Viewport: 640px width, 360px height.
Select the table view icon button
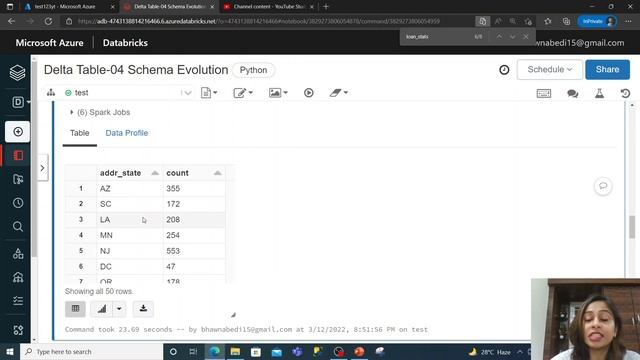(x=75, y=309)
